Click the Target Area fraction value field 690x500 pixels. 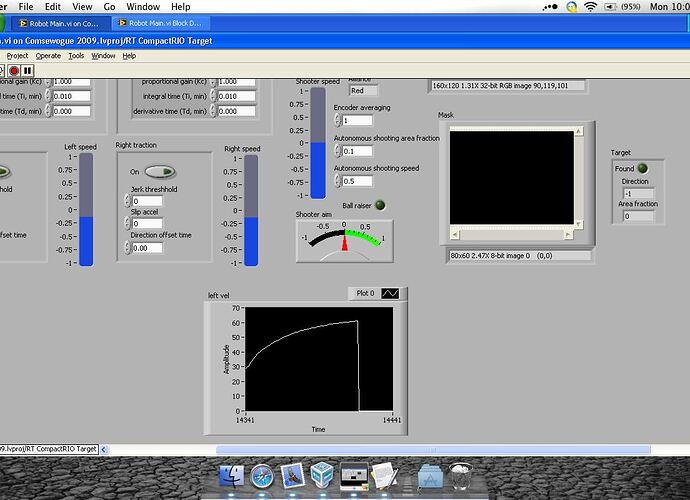(x=639, y=216)
